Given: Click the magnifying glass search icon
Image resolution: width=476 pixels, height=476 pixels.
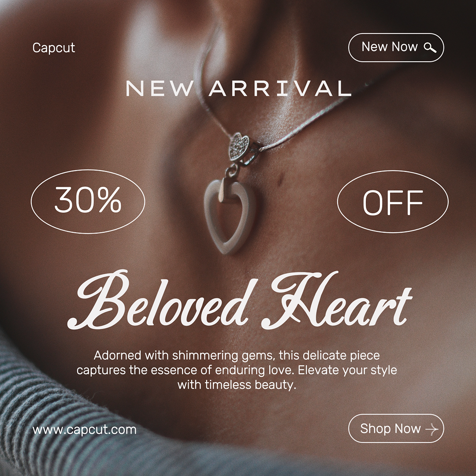Looking at the screenshot, I should (x=430, y=47).
